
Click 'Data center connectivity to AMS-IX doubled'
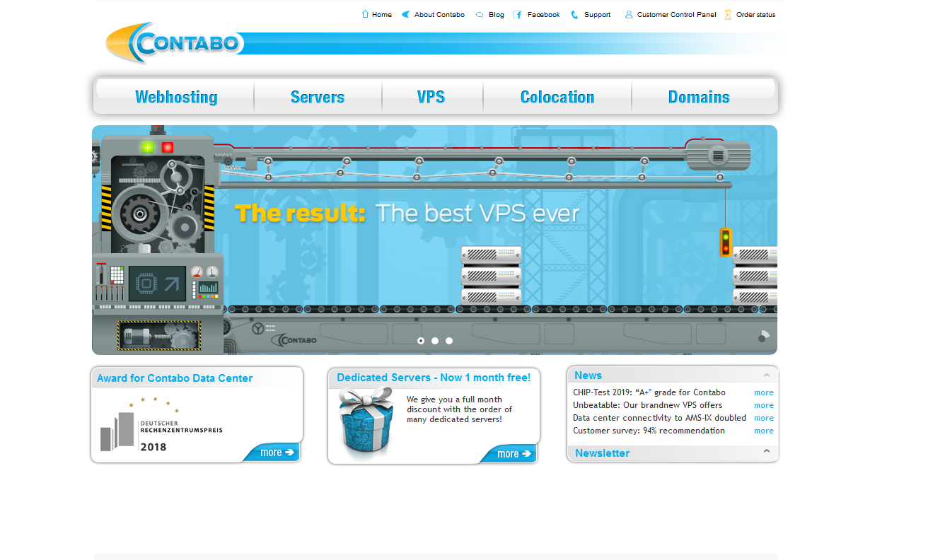click(659, 418)
